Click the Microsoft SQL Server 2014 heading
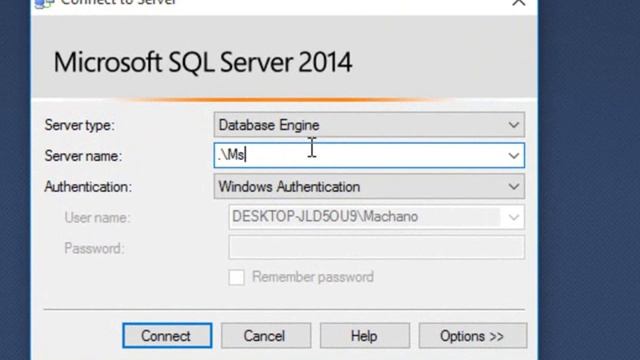Screen dimensions: 640x360 click(203, 62)
